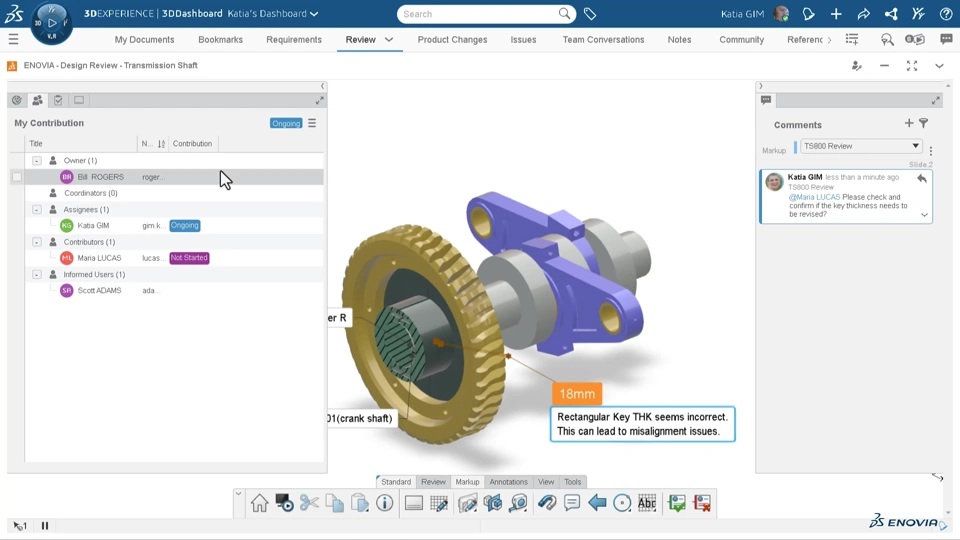Click the 18mm orange annotation label
Screen dimensions: 960x540
577,394
